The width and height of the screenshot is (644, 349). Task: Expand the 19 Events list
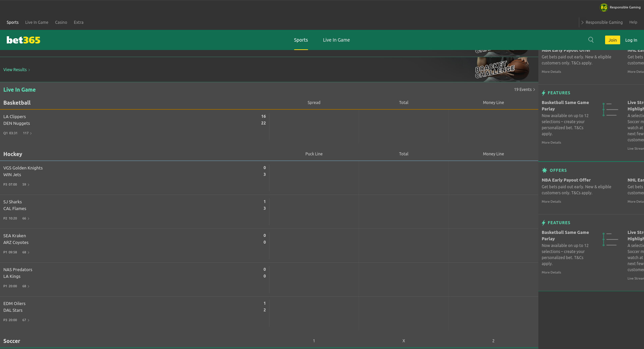pos(524,90)
